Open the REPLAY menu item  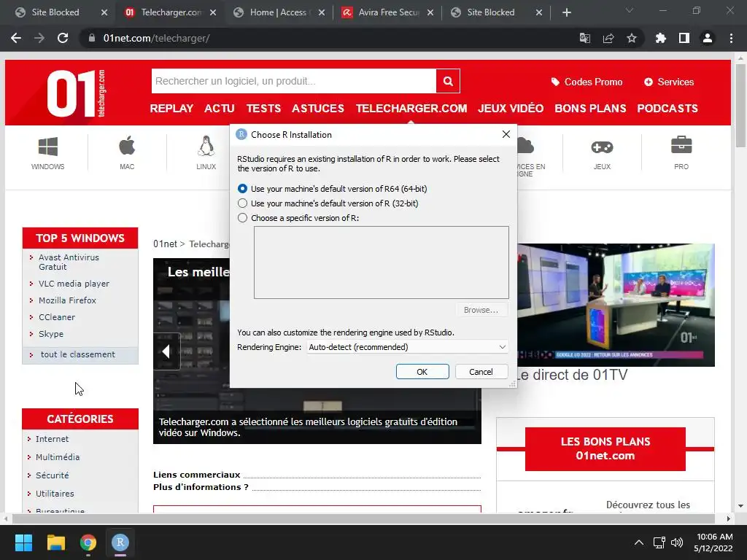click(171, 109)
